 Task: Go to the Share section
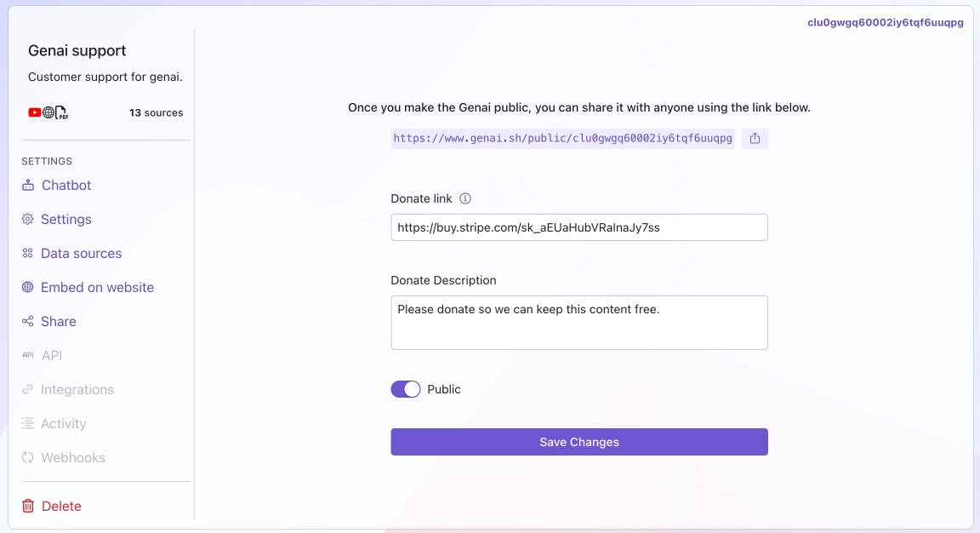(58, 321)
